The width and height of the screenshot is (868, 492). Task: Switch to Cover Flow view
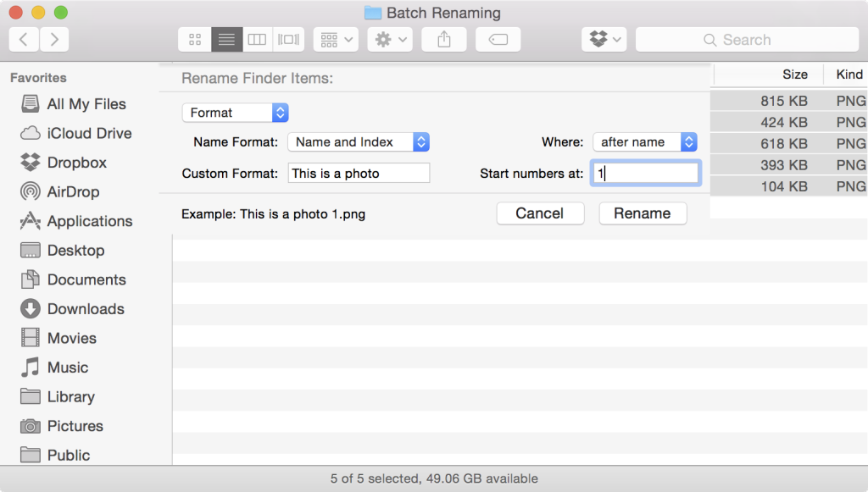[289, 39]
